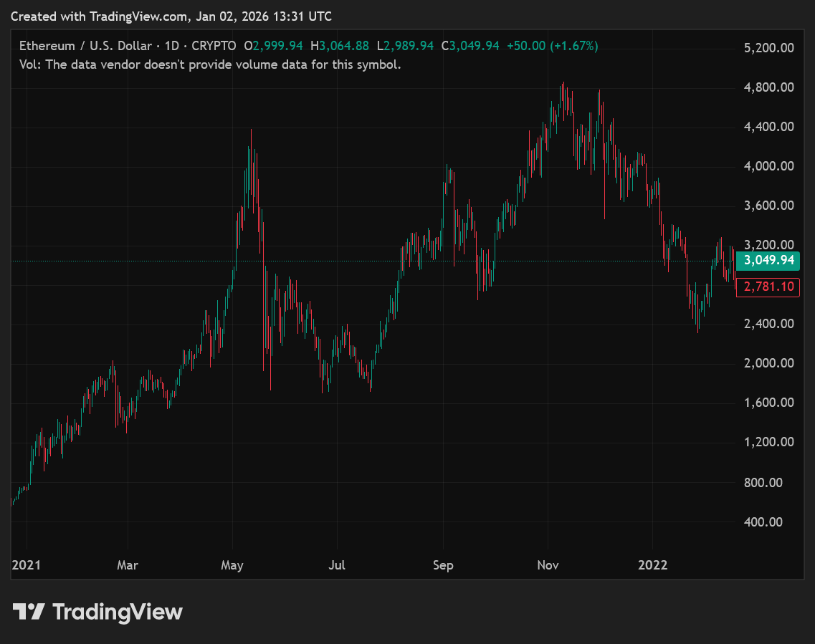Click the open value O2,999.94 in legend
This screenshot has height=644, width=815.
pos(274,44)
